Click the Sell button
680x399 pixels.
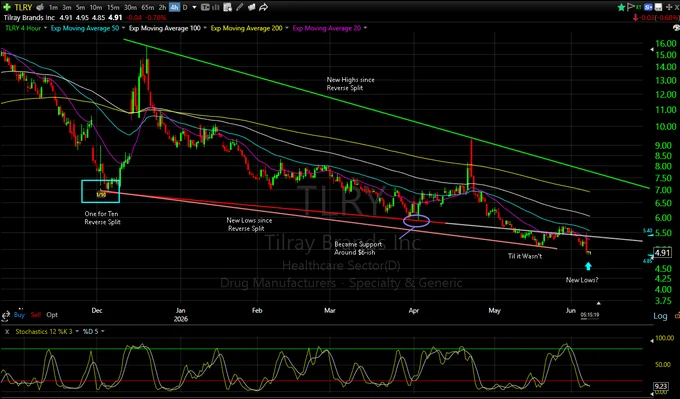click(36, 315)
